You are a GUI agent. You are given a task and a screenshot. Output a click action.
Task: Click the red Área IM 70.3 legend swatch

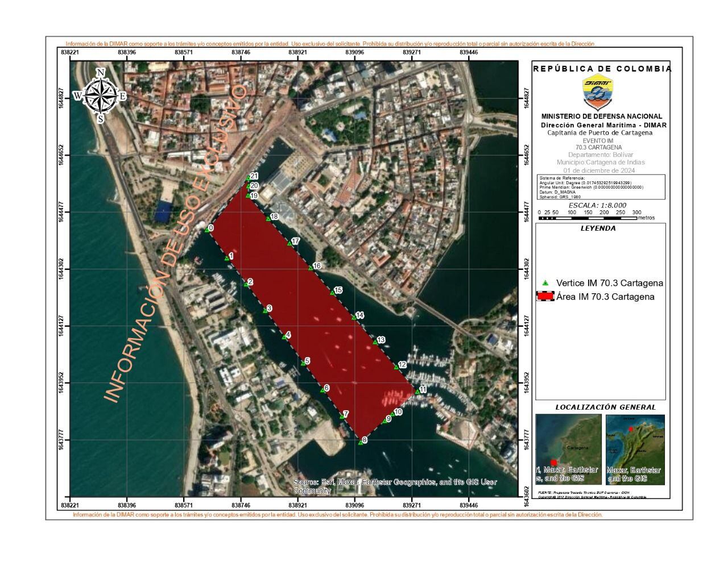[545, 297]
